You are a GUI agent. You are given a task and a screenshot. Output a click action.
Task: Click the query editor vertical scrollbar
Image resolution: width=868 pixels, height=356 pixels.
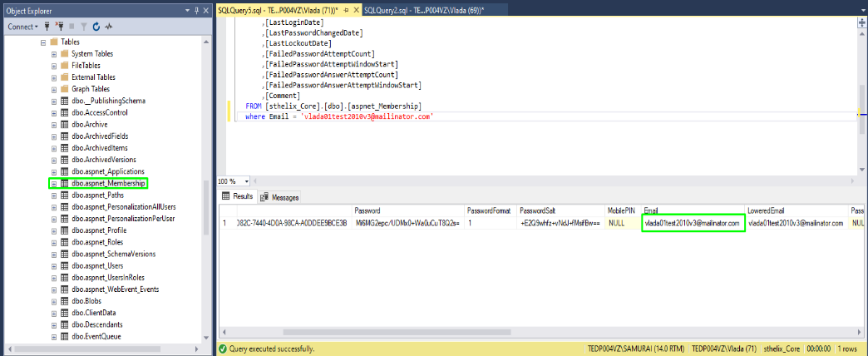862,108
